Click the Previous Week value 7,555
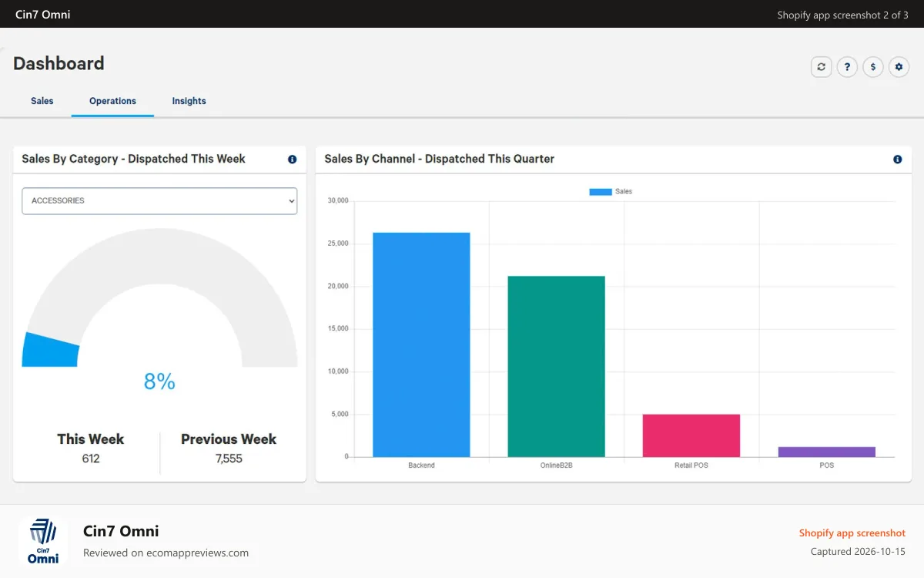This screenshot has height=578, width=924. click(x=229, y=459)
